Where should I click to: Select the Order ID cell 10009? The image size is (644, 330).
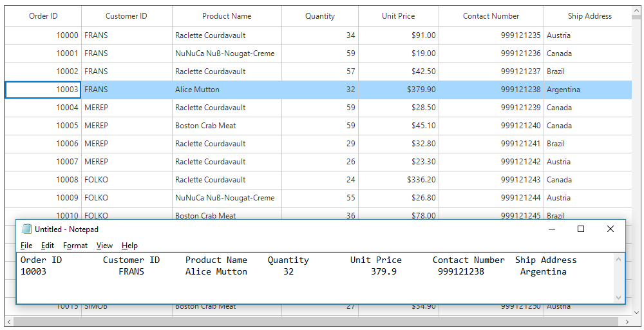tap(43, 198)
